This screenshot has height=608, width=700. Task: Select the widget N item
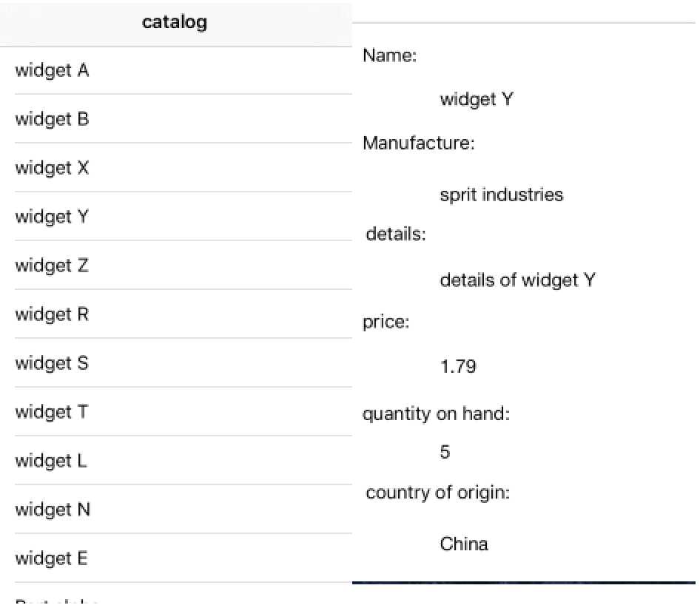[176, 510]
